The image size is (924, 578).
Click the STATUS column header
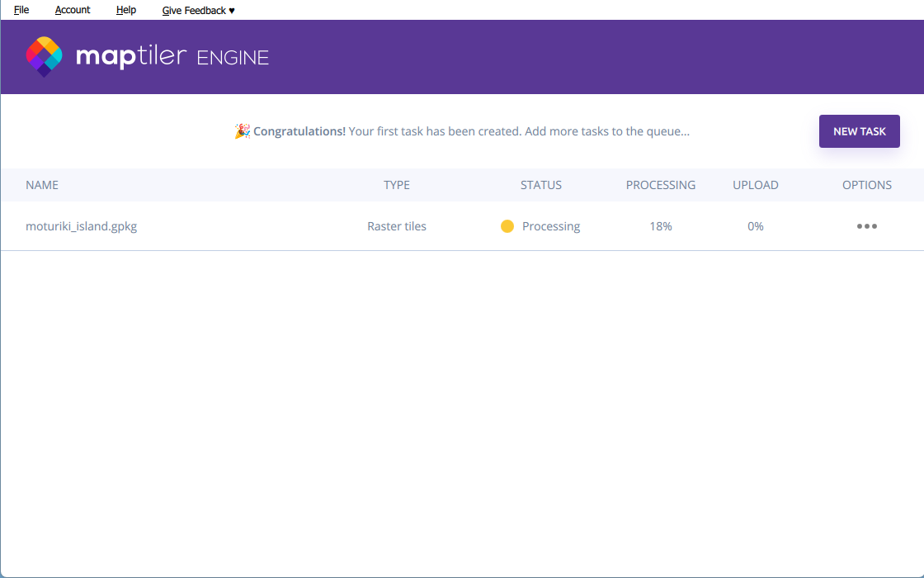541,185
